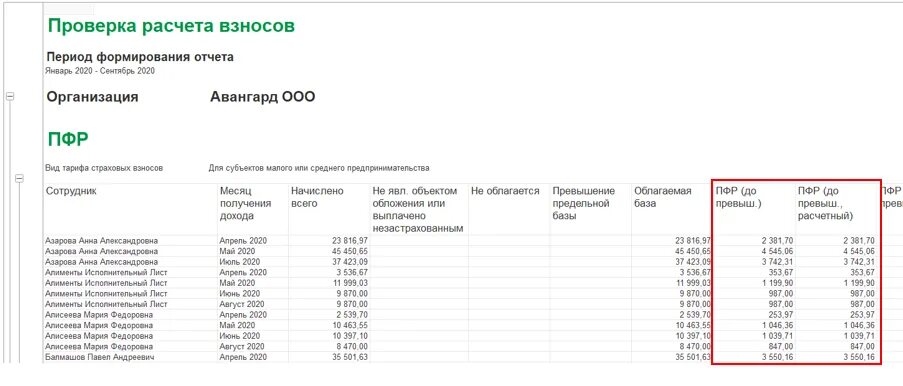This screenshot has width=903, height=386.
Task: Click Облагаемая база value 10 463,55
Action: (692, 326)
